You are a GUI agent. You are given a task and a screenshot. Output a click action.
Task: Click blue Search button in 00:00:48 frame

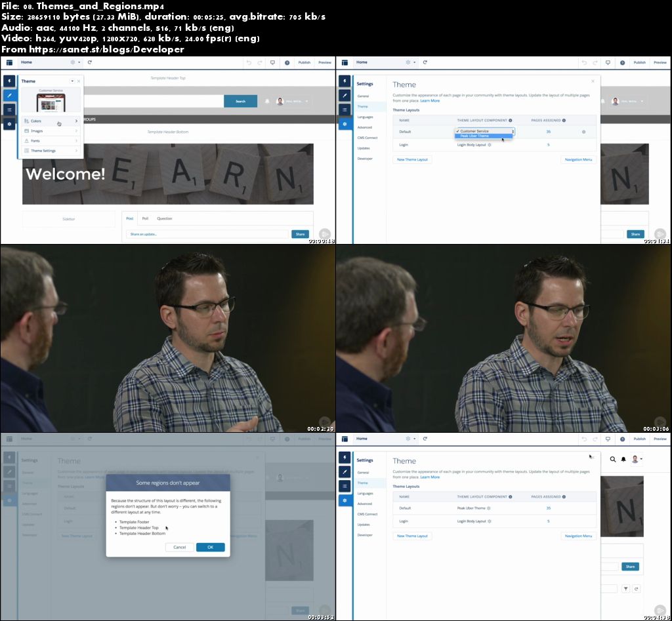(x=240, y=101)
